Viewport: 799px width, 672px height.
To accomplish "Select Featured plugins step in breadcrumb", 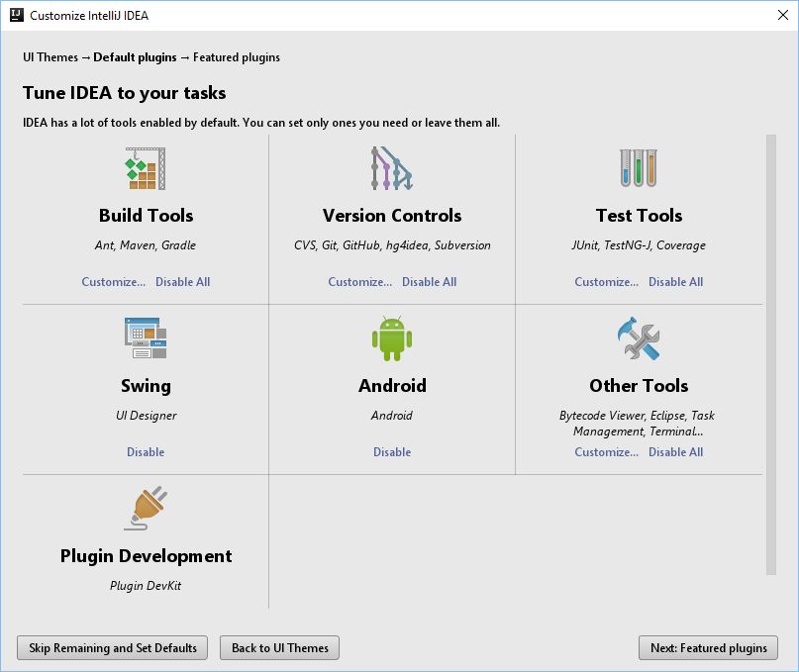I will (237, 57).
